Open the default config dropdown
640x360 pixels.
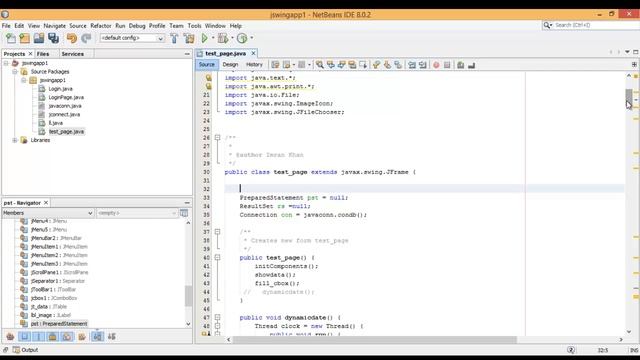132,38
